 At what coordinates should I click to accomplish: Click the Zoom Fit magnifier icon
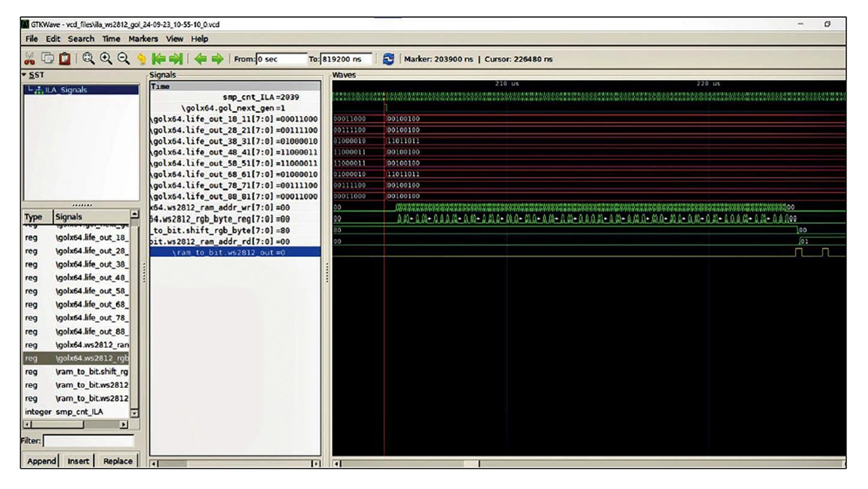pyautogui.click(x=88, y=59)
